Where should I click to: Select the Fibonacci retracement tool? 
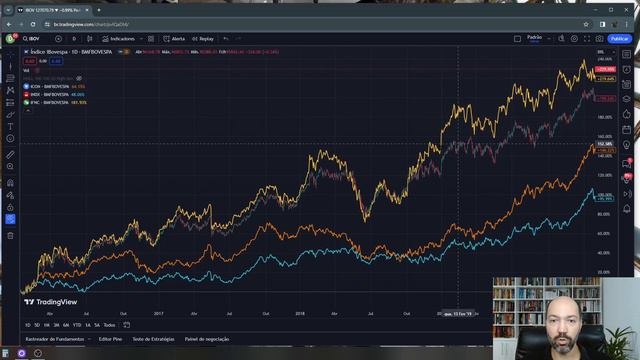11,78
